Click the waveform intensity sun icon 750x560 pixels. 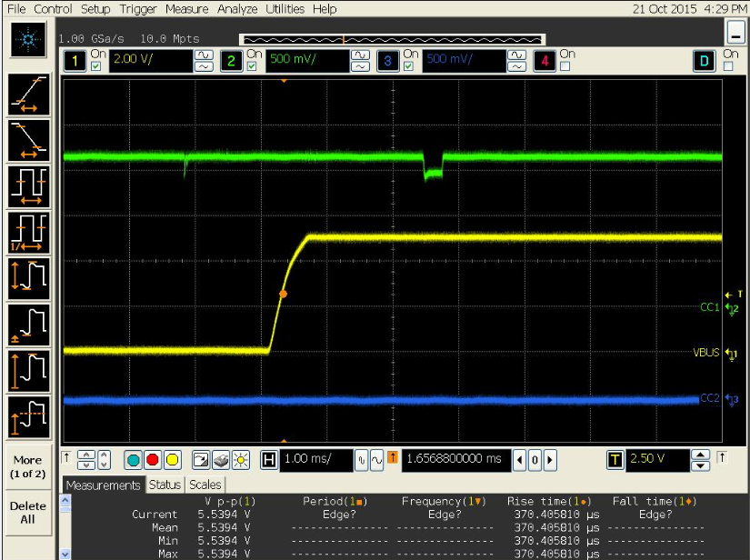coord(241,460)
